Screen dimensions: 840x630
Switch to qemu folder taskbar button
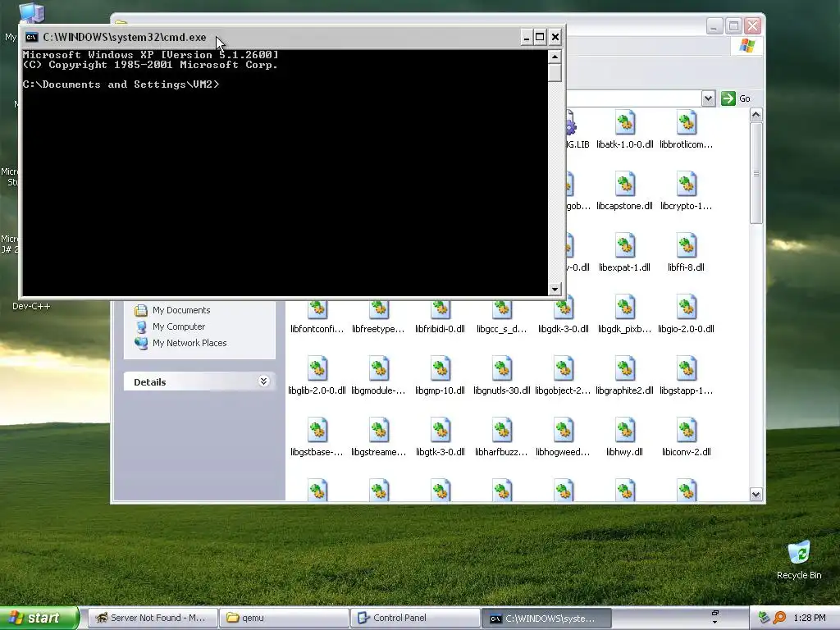point(284,618)
